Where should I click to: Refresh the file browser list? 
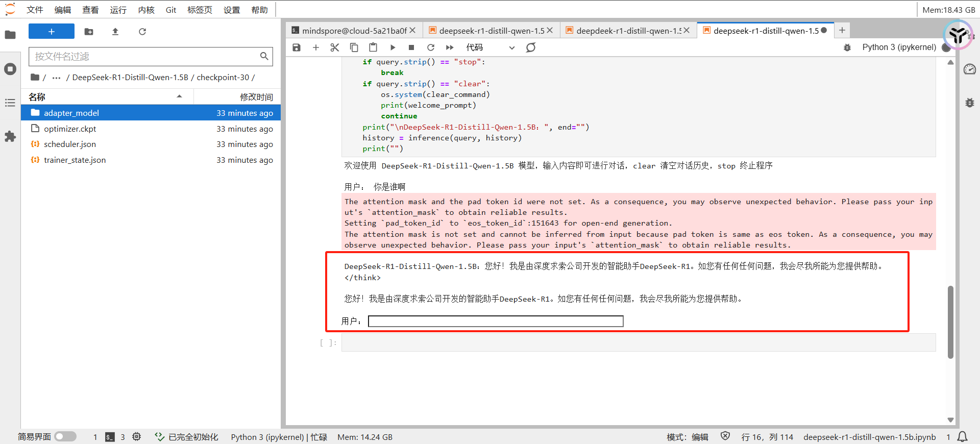(142, 32)
